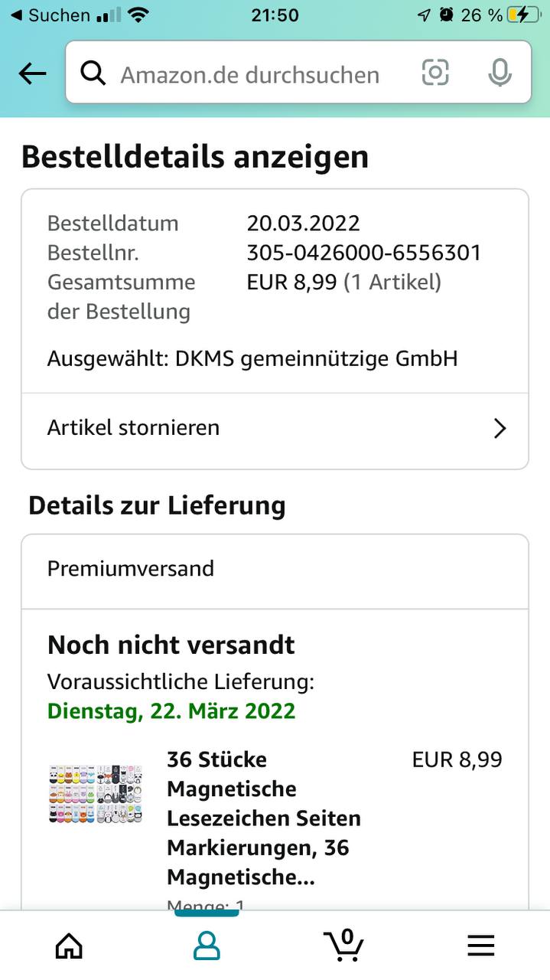Tap the microphone voice search icon
550x980 pixels.
coord(500,73)
